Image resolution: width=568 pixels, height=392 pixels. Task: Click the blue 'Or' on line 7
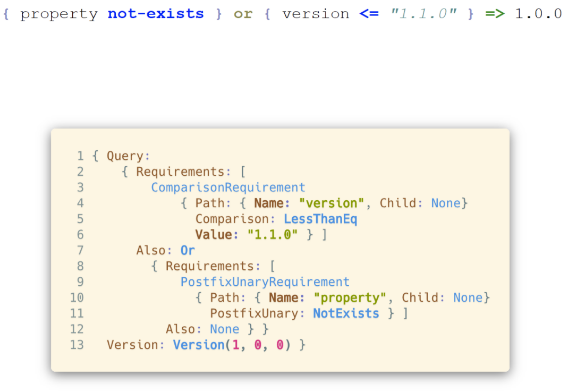[x=188, y=250]
